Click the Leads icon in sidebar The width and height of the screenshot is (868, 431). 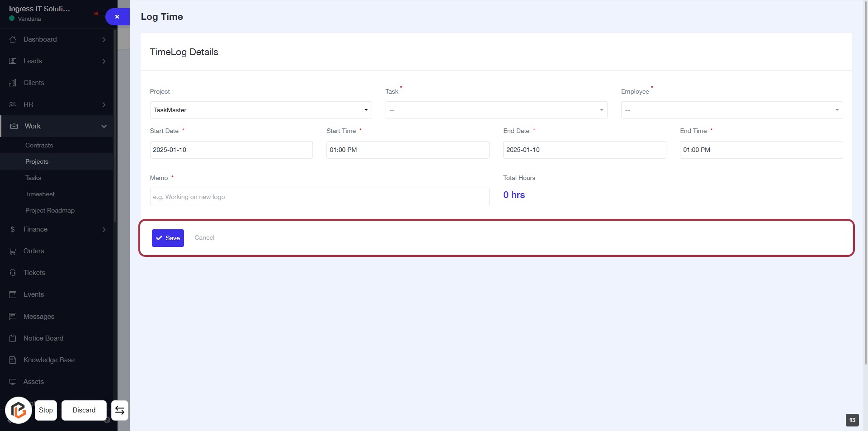click(x=13, y=61)
